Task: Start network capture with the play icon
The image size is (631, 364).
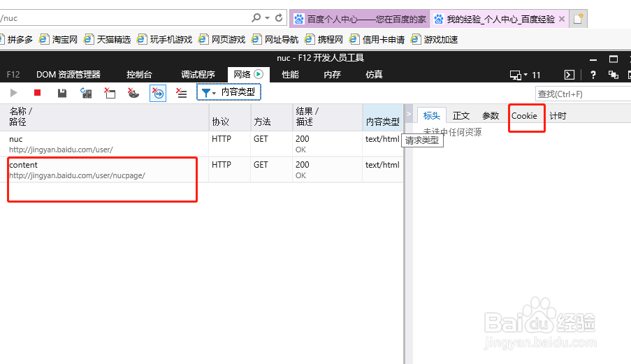Action: [x=14, y=93]
